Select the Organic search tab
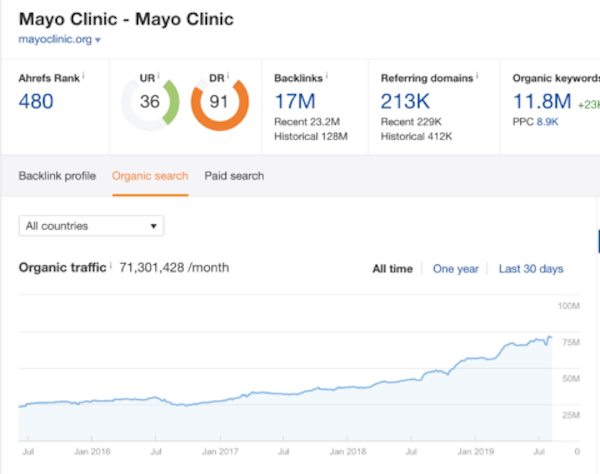Screen dimensions: 600x474 [150, 176]
